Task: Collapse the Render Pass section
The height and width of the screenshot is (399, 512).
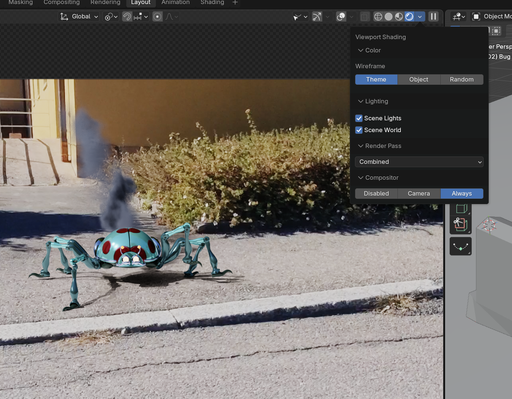Action: tap(379, 146)
